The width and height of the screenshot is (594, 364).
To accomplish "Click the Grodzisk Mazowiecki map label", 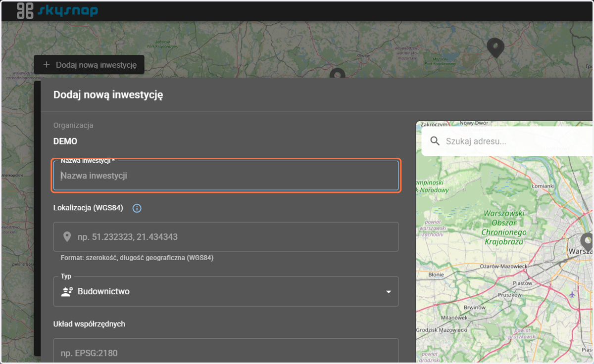I will point(442,330).
